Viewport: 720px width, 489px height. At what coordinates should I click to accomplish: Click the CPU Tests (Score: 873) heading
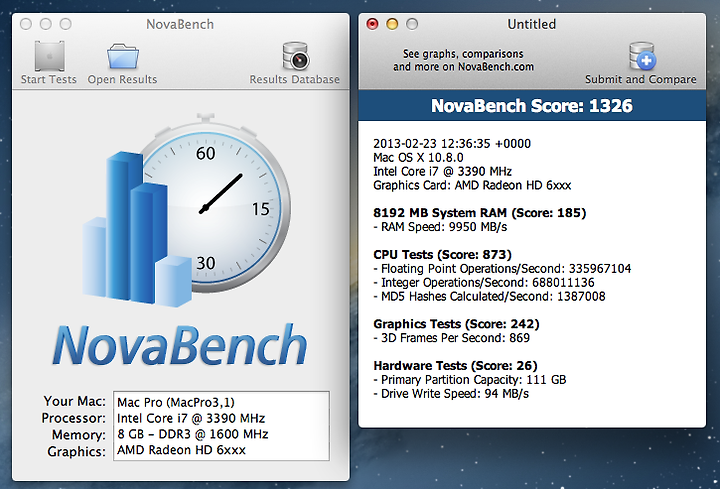pos(442,254)
